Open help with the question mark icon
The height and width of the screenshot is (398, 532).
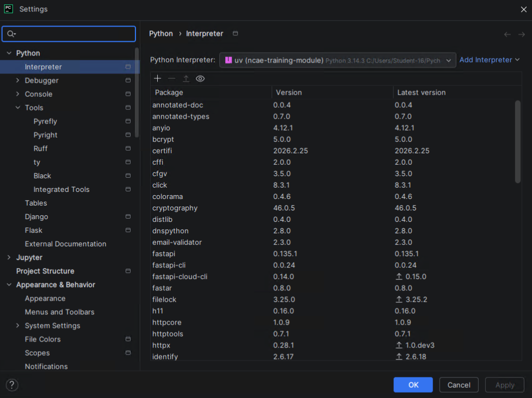click(x=12, y=385)
